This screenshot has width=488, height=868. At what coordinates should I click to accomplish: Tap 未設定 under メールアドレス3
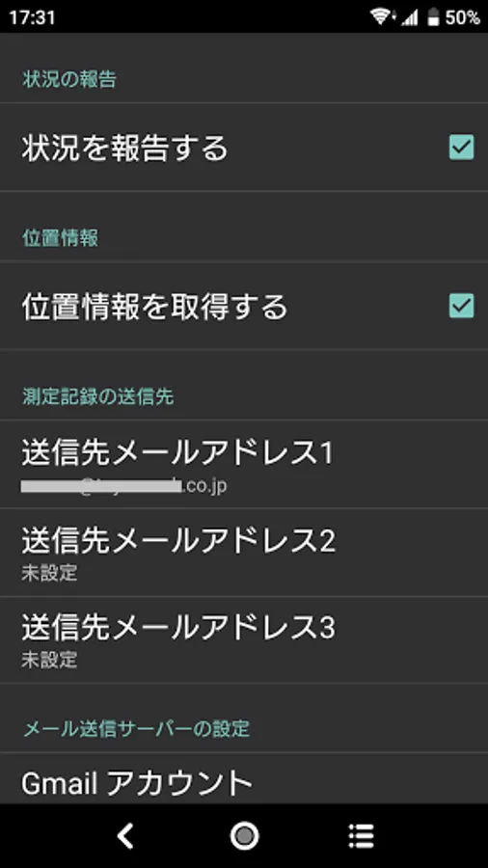49,660
